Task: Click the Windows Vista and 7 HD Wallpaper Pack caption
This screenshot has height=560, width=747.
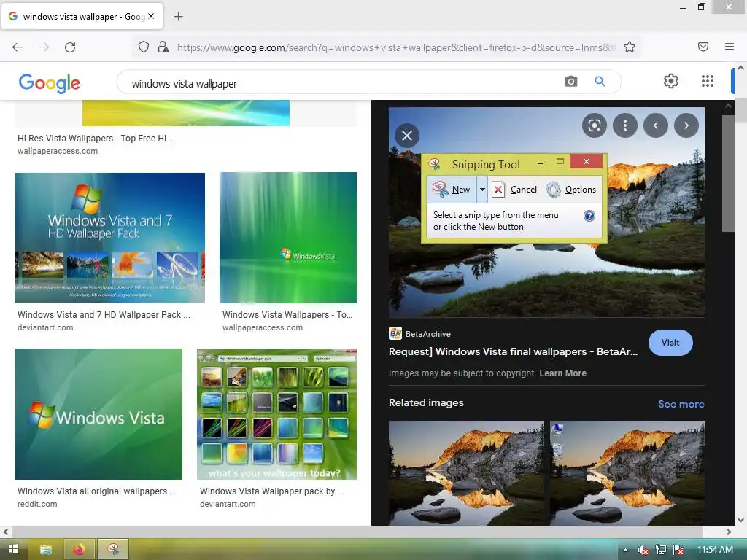Action: coord(104,315)
